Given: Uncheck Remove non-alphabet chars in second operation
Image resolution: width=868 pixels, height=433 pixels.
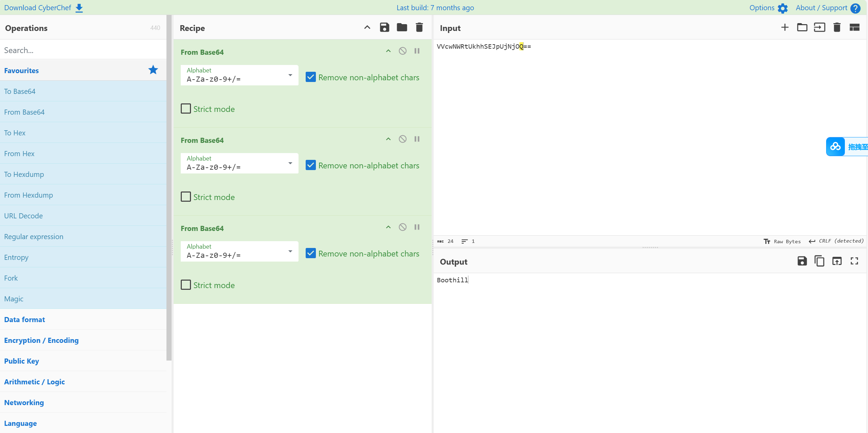Looking at the screenshot, I should tap(311, 165).
